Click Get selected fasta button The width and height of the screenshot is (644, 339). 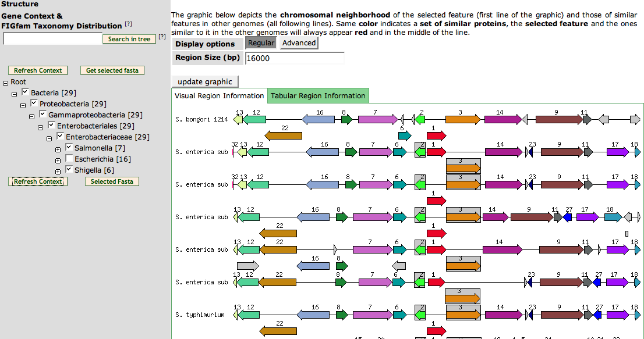(112, 70)
